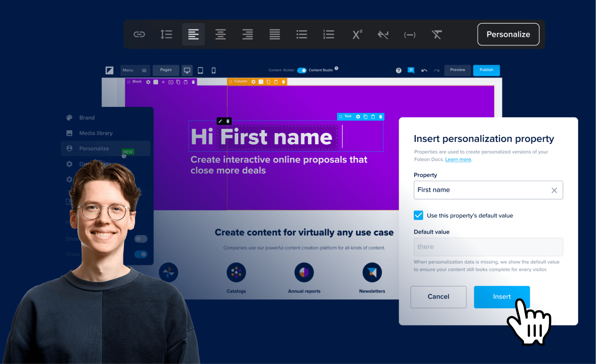Image resolution: width=596 pixels, height=364 pixels.
Task: Open the Pages tab
Action: point(166,70)
